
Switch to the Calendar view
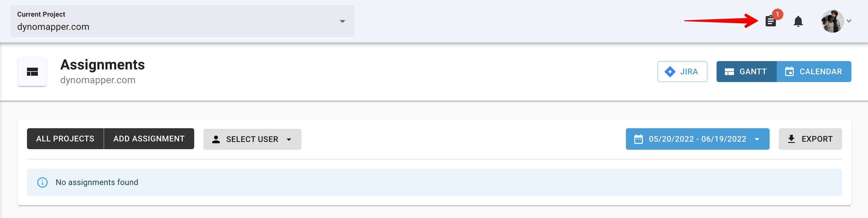pyautogui.click(x=813, y=71)
